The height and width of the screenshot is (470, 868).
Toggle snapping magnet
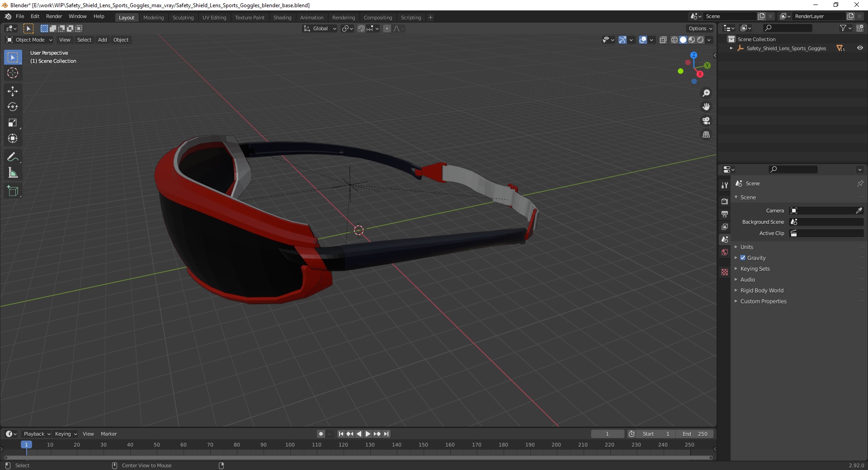pos(361,28)
